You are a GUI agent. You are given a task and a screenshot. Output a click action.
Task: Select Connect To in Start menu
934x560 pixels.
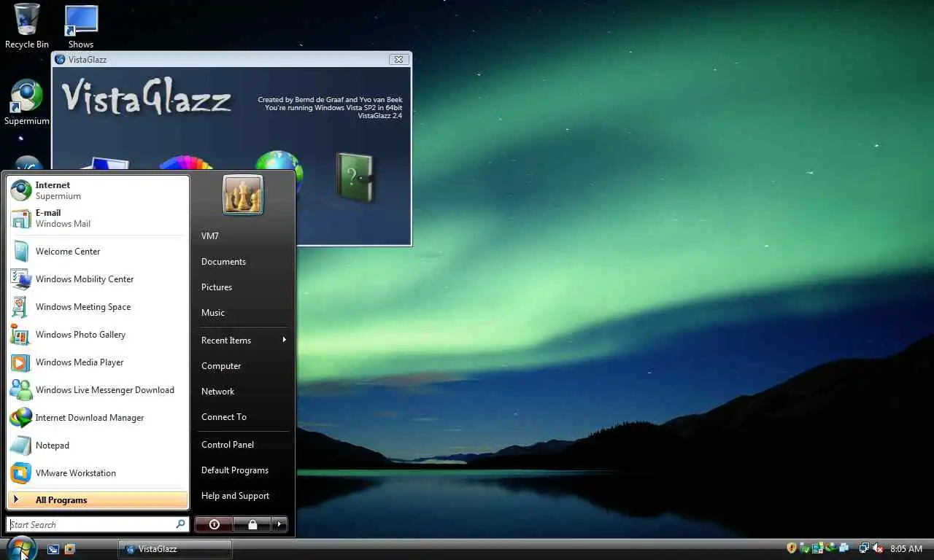(x=244, y=417)
